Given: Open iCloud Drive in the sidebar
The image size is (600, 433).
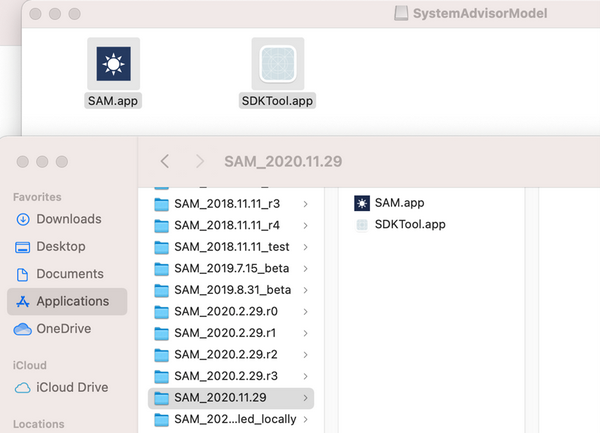Looking at the screenshot, I should (71, 388).
